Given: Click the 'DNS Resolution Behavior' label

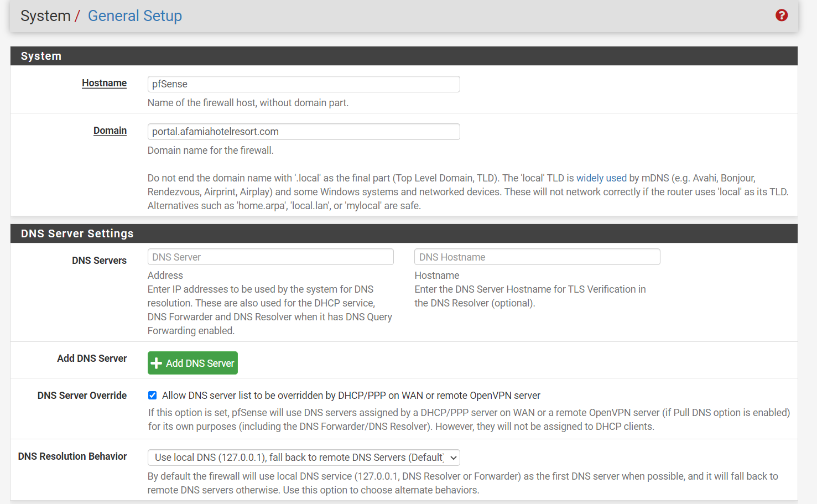Looking at the screenshot, I should [72, 456].
